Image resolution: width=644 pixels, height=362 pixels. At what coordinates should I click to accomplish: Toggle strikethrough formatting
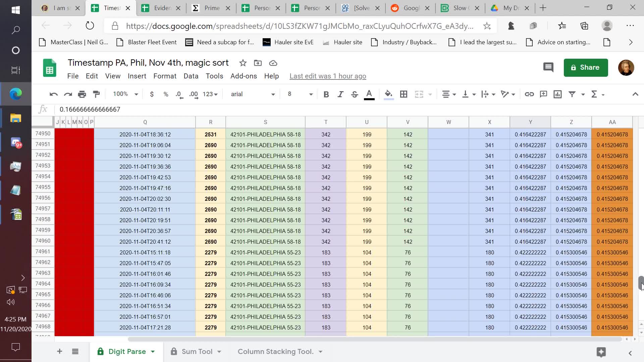(355, 94)
